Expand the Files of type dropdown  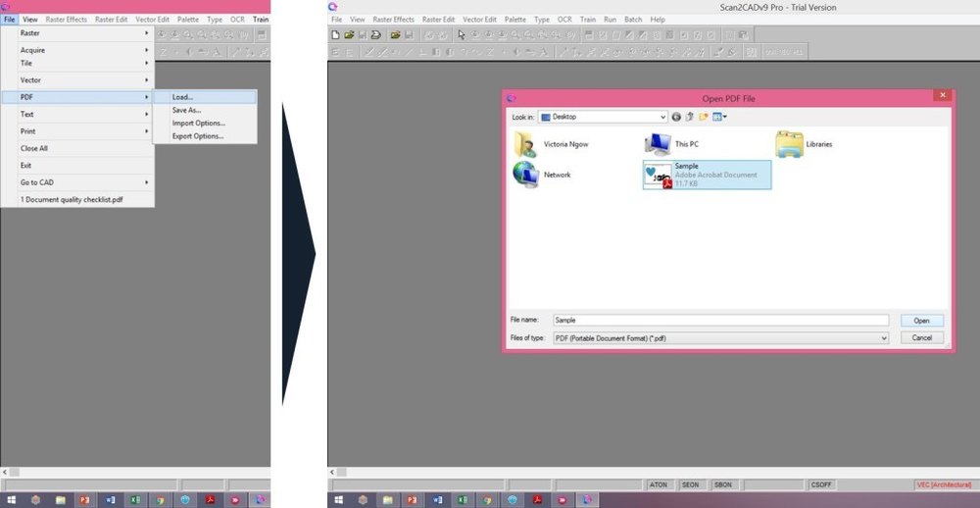[x=884, y=337]
